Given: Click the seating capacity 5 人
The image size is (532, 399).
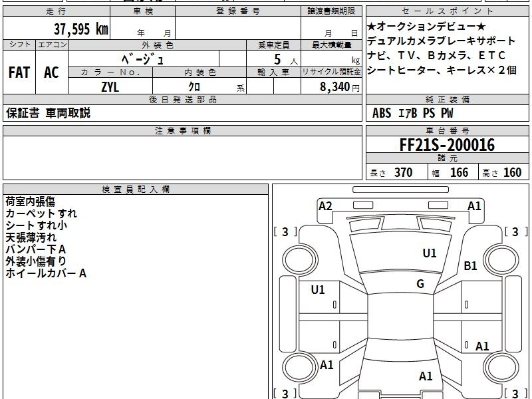Looking at the screenshot, I should coord(285,60).
